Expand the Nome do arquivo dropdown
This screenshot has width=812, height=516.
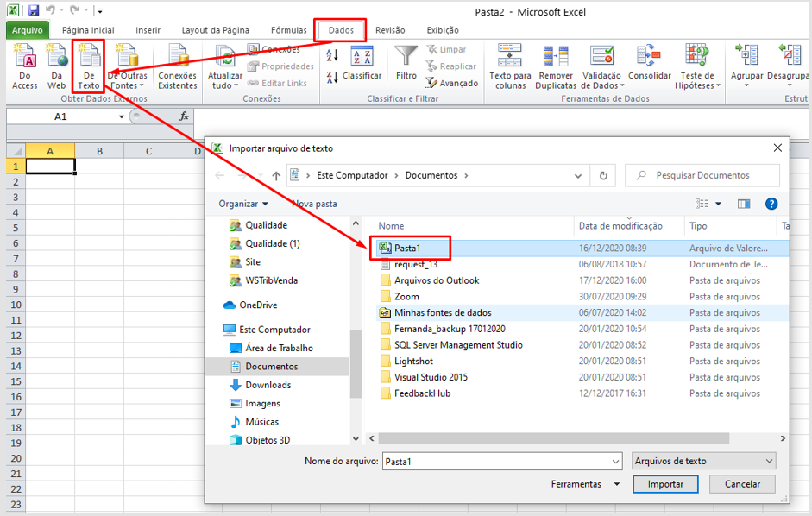[x=615, y=461]
